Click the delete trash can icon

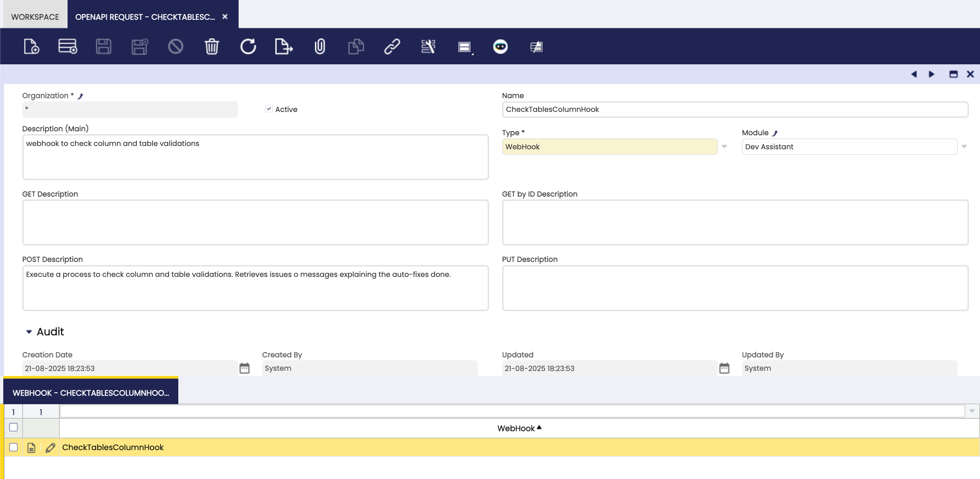pyautogui.click(x=211, y=47)
